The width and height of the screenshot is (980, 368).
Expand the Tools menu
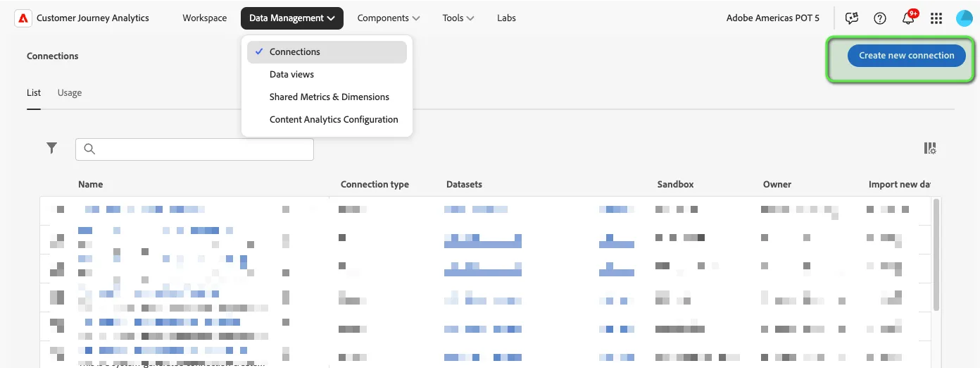click(458, 18)
